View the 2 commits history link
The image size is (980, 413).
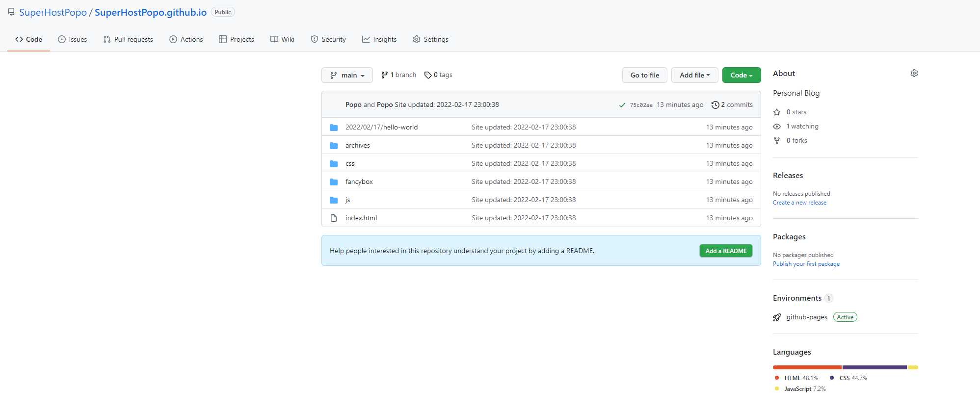(732, 104)
